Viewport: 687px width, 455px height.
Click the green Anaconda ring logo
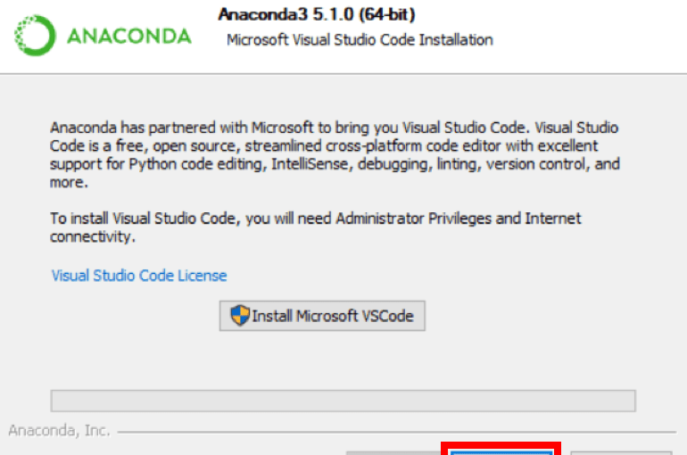(35, 36)
